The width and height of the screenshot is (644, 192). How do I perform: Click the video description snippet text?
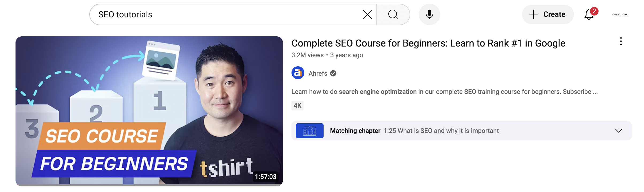coord(444,92)
